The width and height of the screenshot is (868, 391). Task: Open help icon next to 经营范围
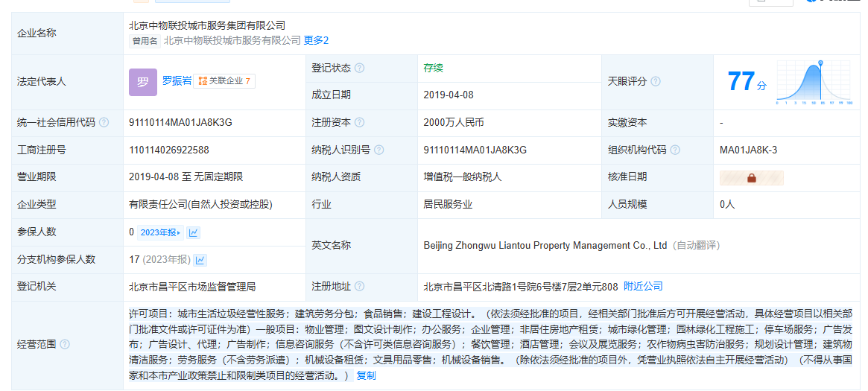pyautogui.click(x=65, y=345)
